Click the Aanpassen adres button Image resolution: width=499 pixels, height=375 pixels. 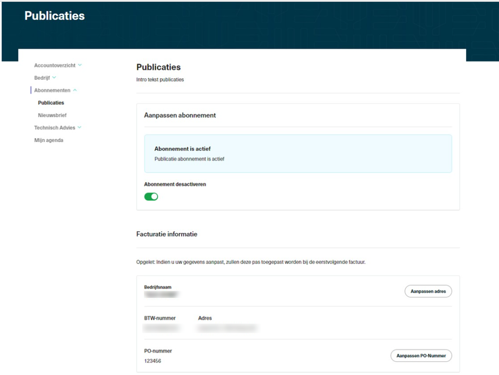click(x=428, y=291)
